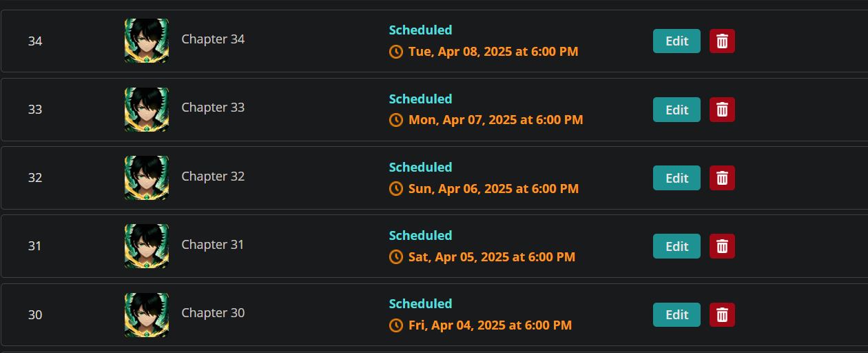Remove Chapter 32 using the trash icon

[722, 178]
